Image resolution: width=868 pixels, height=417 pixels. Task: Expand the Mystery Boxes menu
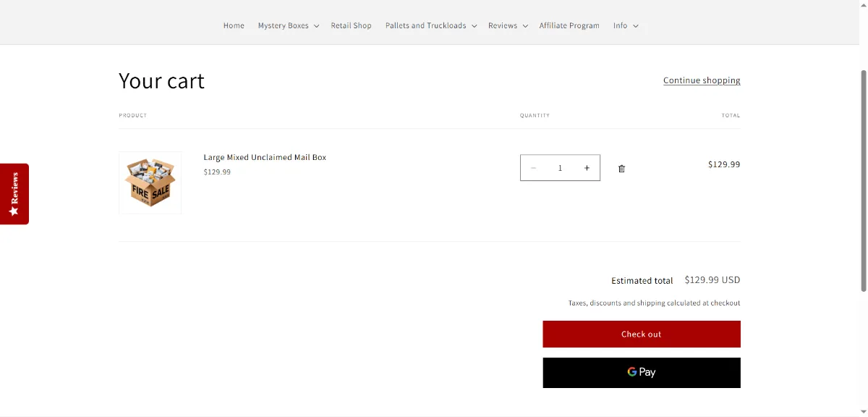click(289, 25)
